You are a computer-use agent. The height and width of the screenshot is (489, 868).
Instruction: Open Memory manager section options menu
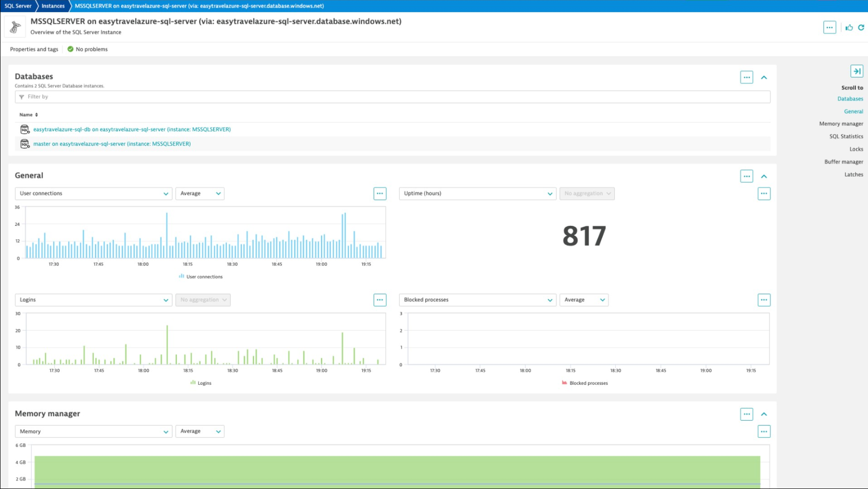[x=746, y=414]
